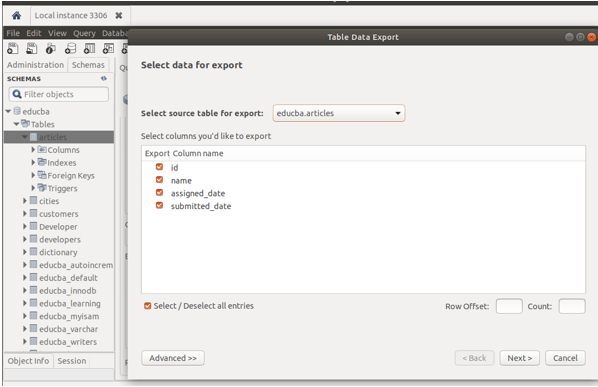The width and height of the screenshot is (598, 387).
Task: Click the Tables folder icon
Action: 25,124
